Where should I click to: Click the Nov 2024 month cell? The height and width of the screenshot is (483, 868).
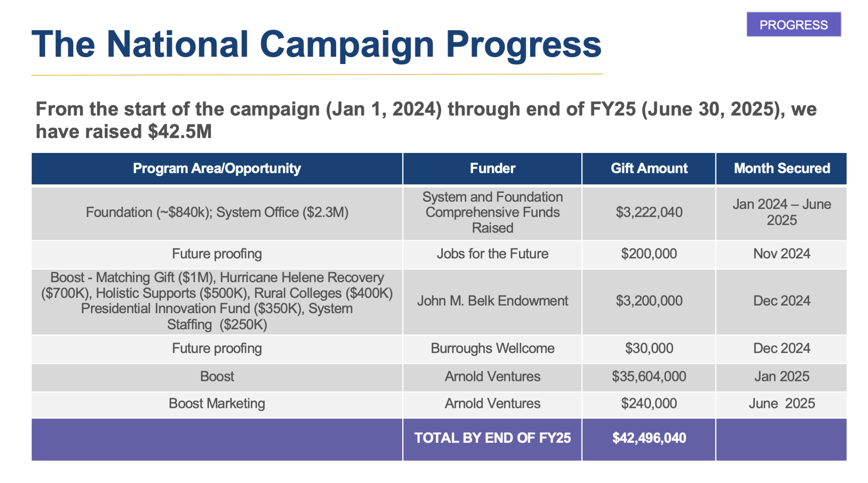(x=782, y=254)
